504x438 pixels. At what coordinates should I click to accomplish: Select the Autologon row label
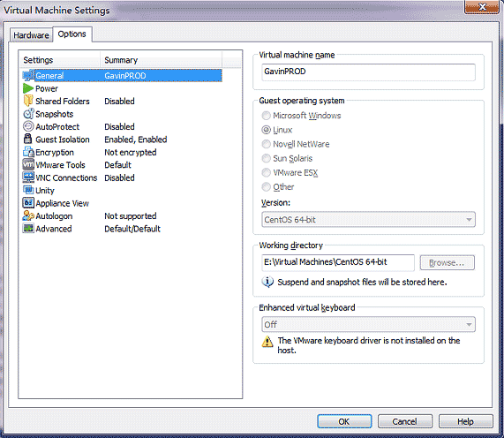(x=54, y=216)
